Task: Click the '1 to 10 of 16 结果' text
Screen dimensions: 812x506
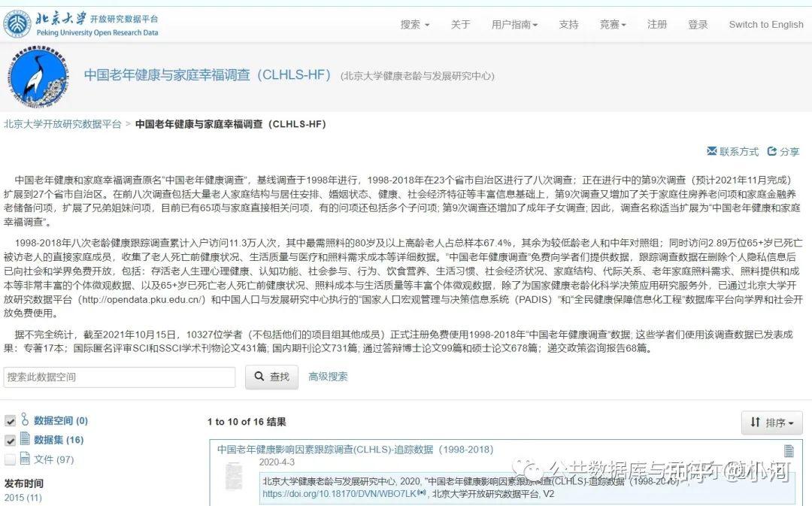Action: [247, 422]
